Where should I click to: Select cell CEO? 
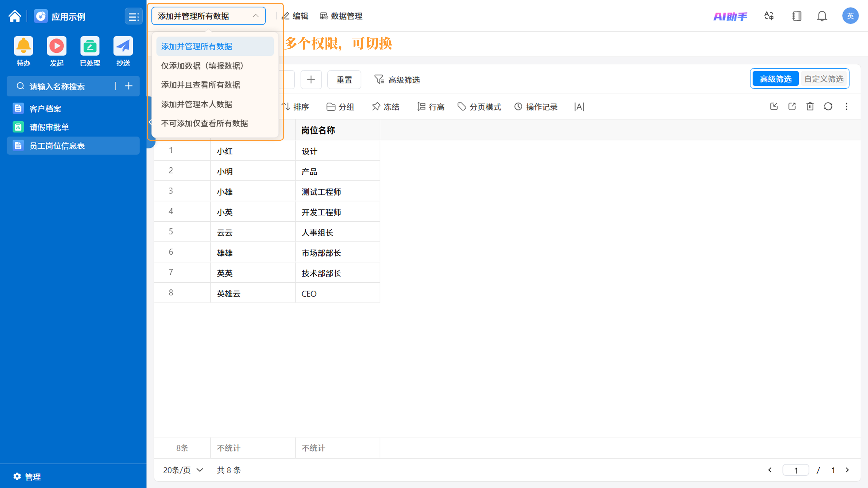338,293
